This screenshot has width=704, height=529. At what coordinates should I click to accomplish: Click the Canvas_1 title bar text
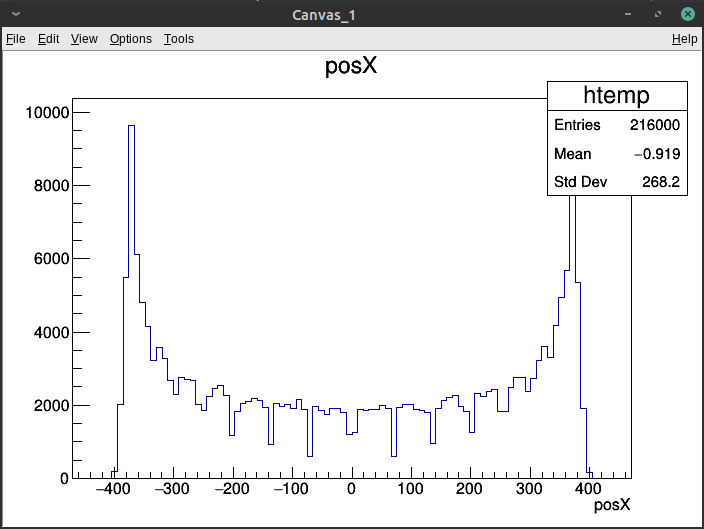click(324, 15)
